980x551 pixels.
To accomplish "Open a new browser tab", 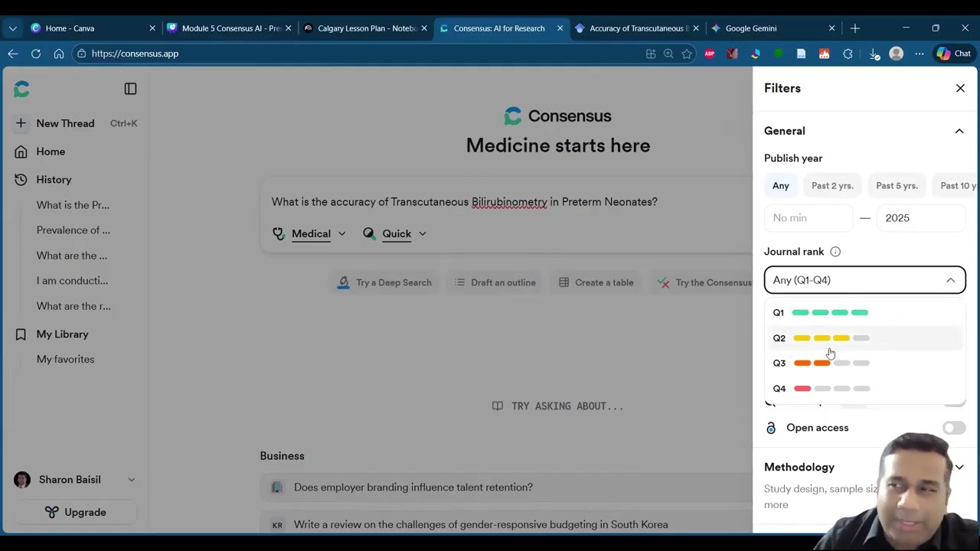I will pyautogui.click(x=855, y=28).
